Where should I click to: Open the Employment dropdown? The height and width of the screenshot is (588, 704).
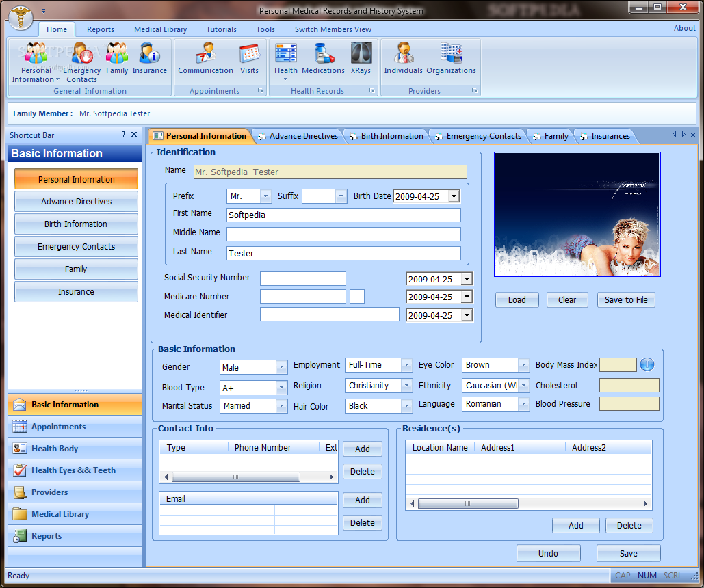pyautogui.click(x=407, y=365)
